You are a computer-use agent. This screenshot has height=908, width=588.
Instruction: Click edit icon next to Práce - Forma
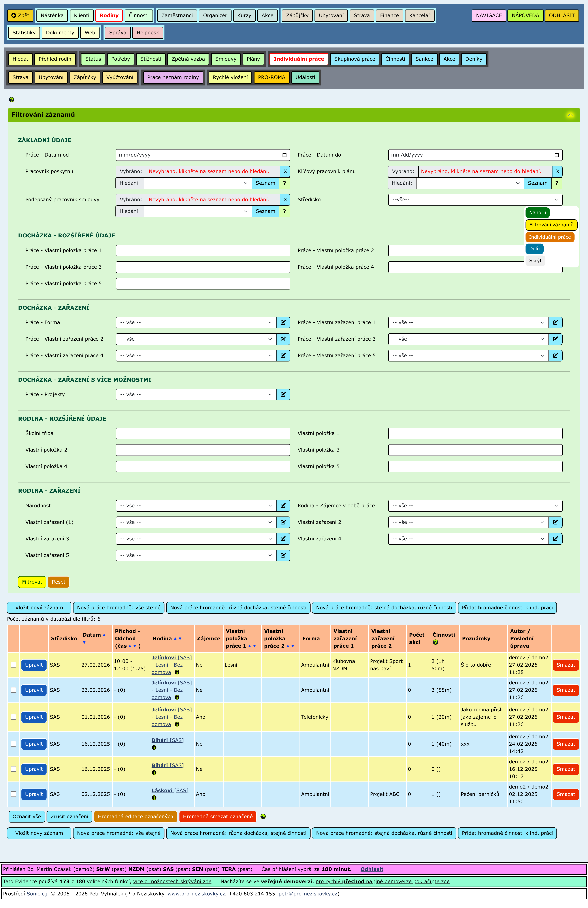point(283,322)
